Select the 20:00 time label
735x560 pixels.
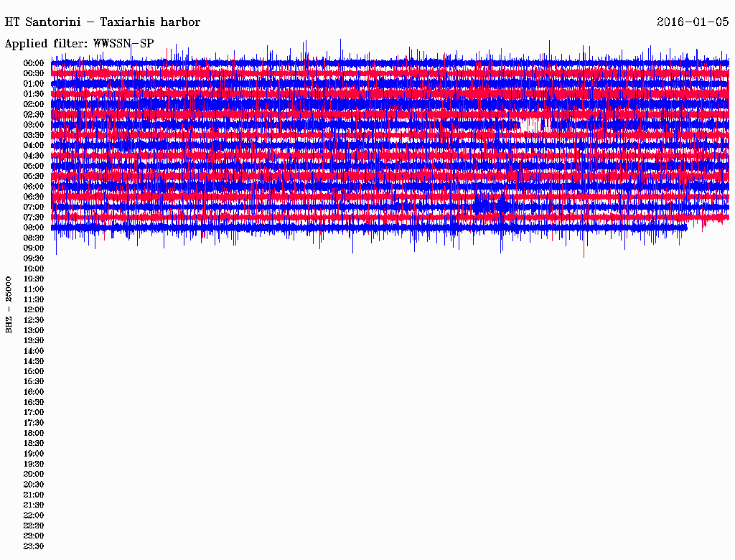[x=34, y=474]
